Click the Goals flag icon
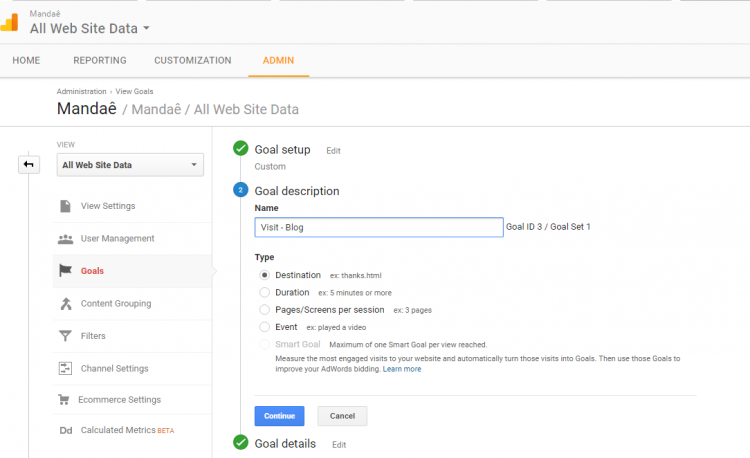This screenshot has height=458, width=750. 66,271
